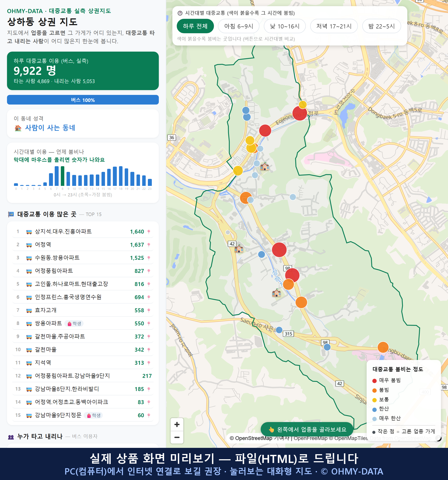Click the 지석역 row name
Screen dimensions: 448x480
pos(43,363)
